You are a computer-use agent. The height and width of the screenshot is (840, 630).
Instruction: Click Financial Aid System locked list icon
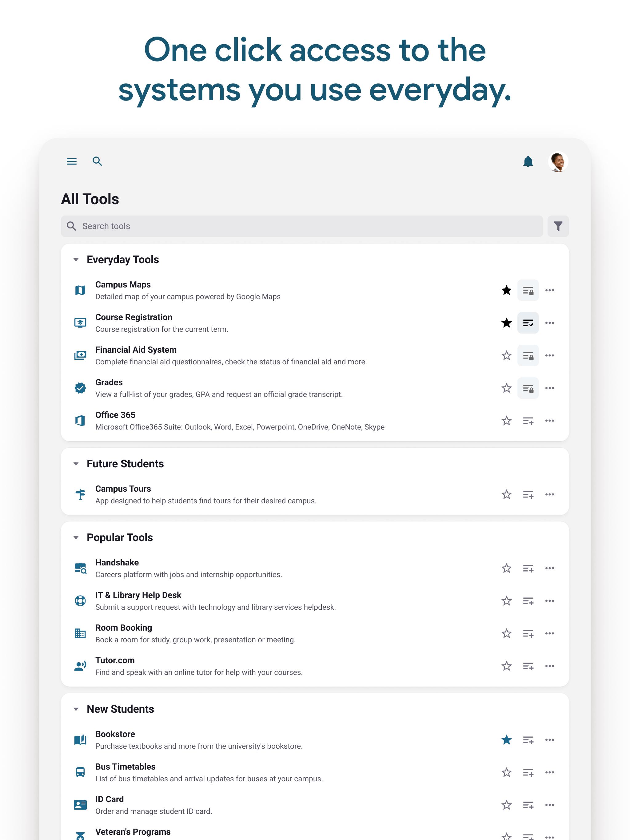click(528, 356)
